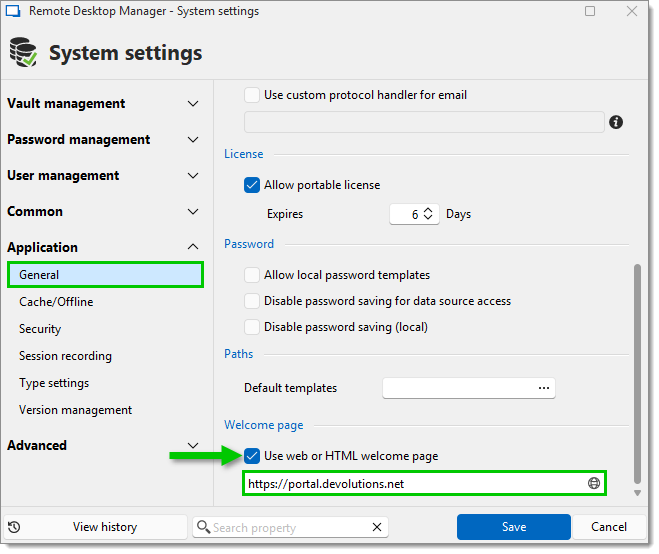
Task: Click the custom email protocol handler text field
Action: 424,122
